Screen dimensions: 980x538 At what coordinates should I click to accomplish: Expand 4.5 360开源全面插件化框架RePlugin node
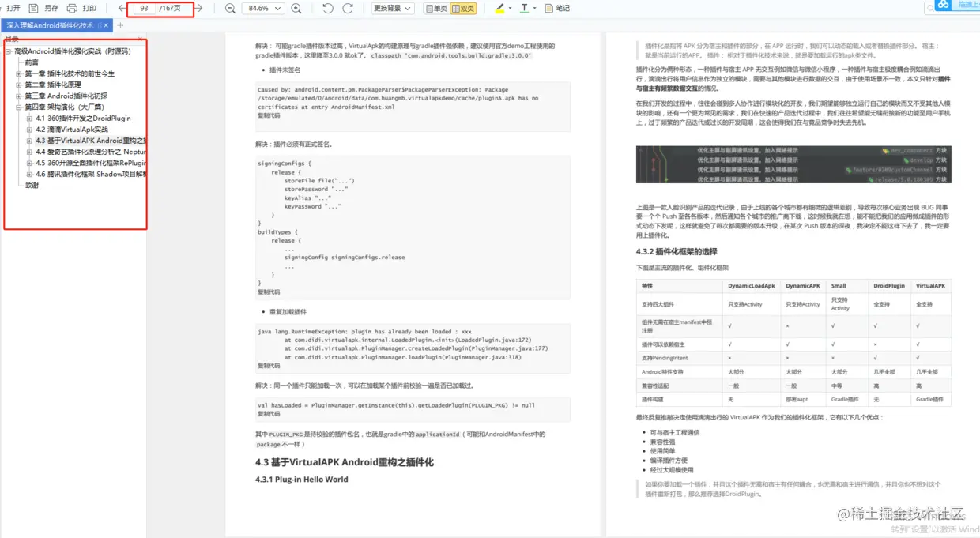[29, 163]
